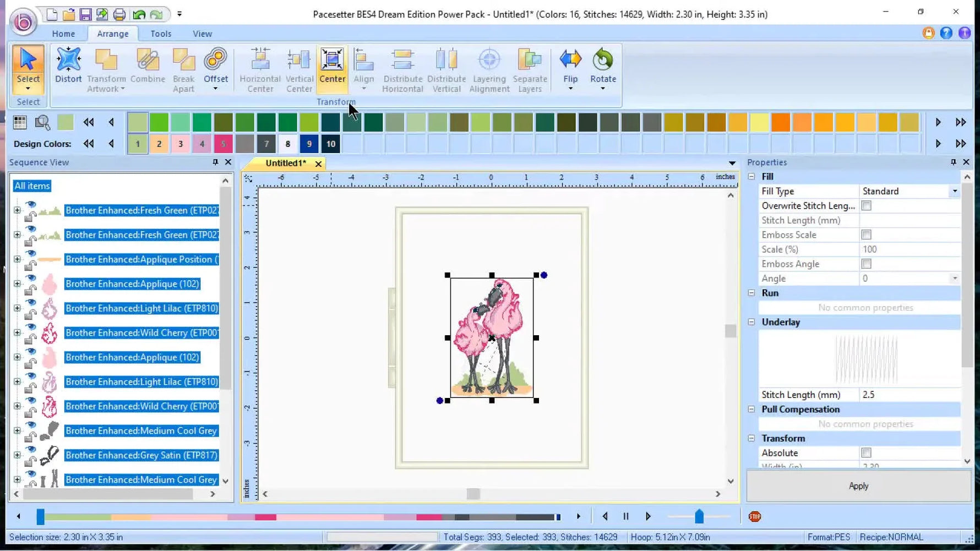This screenshot has width=980, height=551.
Task: Click the Export icon in quick toolbar
Action: [x=102, y=14]
